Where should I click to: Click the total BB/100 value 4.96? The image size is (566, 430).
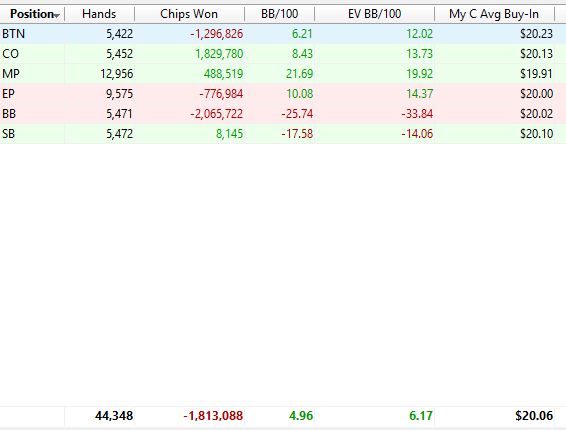301,416
